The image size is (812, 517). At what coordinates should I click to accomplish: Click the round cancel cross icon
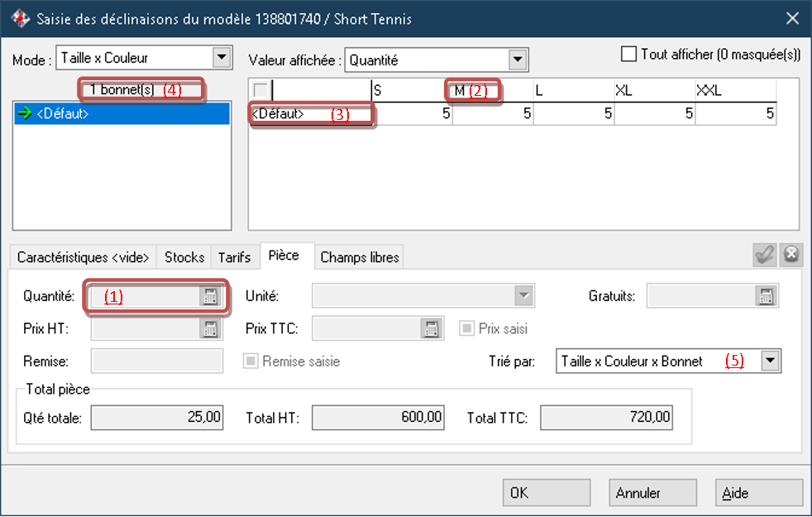(791, 256)
